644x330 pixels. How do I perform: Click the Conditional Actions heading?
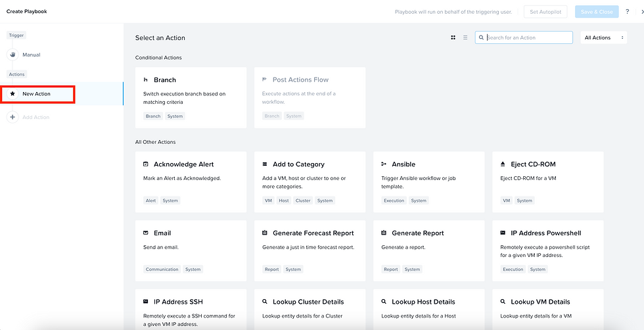[x=158, y=58]
